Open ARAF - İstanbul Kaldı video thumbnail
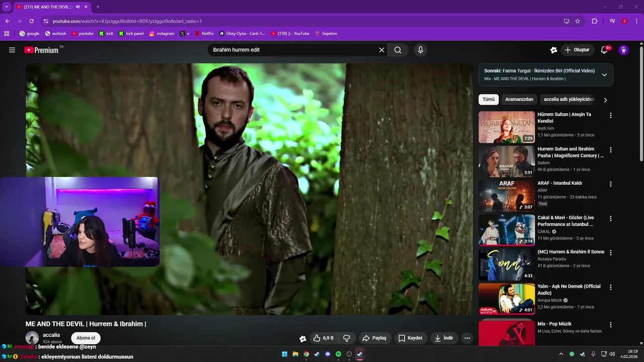Image resolution: width=644 pixels, height=362 pixels. point(507,196)
